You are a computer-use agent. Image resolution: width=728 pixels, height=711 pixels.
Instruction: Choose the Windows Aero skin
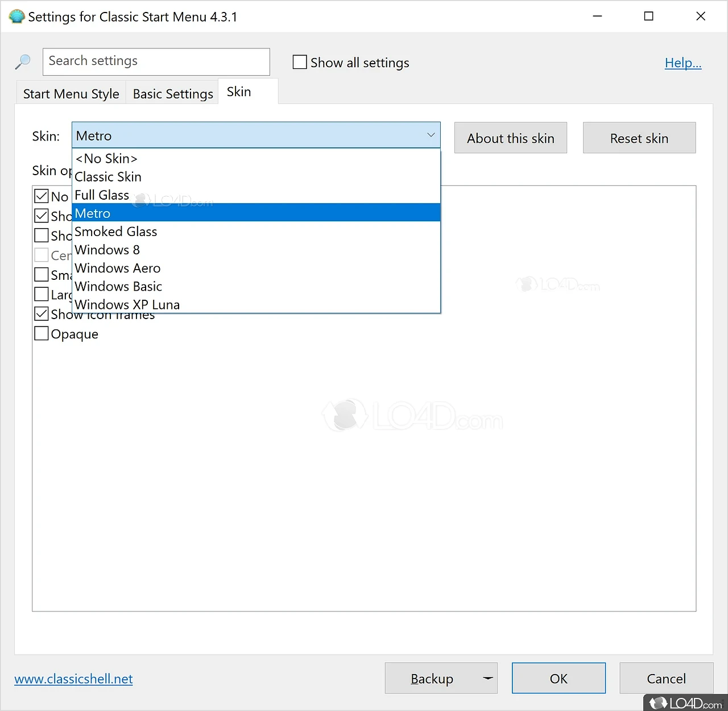256,268
